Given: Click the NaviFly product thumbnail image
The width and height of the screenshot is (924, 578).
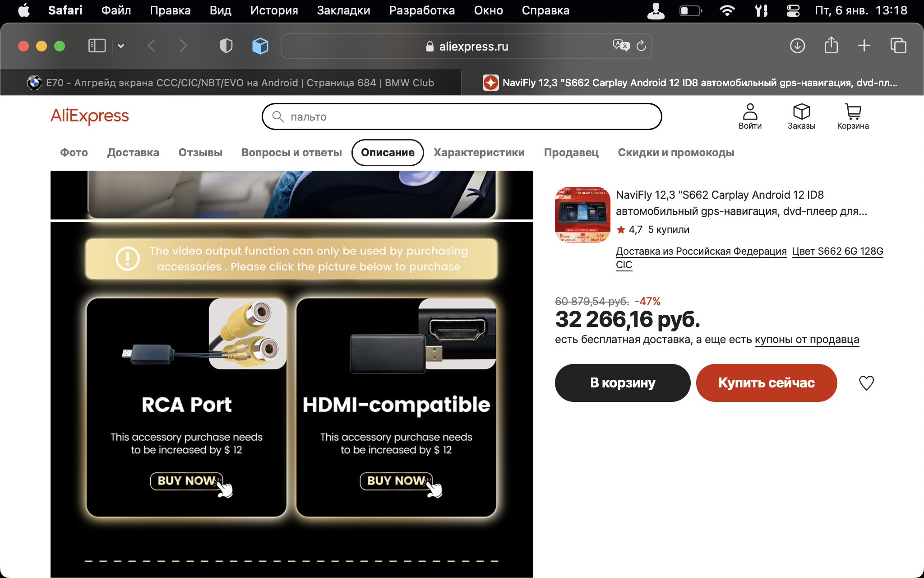Looking at the screenshot, I should pyautogui.click(x=582, y=215).
